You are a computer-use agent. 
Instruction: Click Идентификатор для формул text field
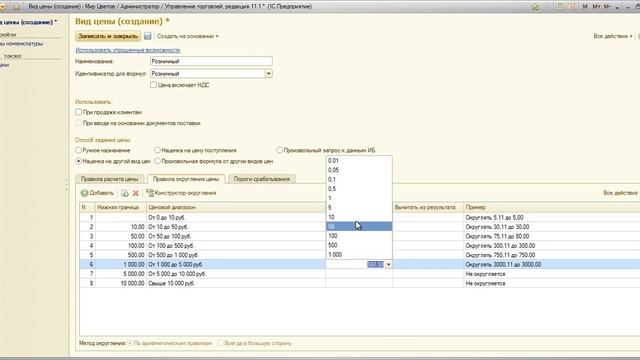coord(207,73)
